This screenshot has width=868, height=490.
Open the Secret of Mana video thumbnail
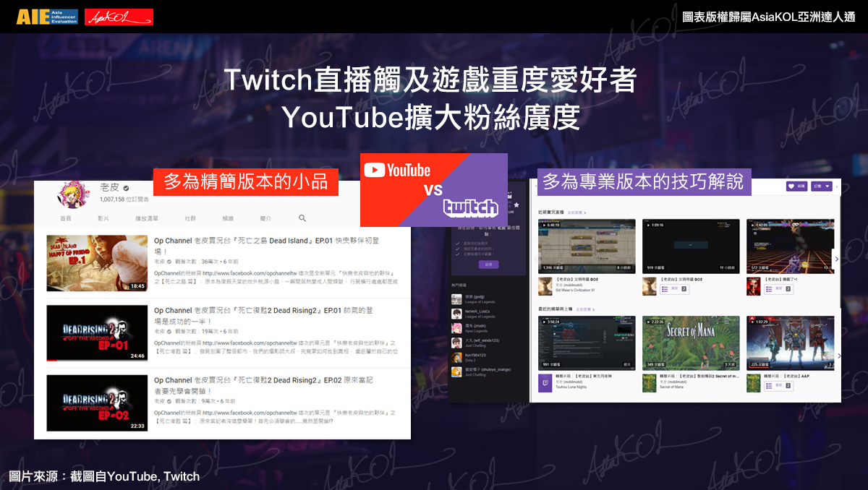point(691,343)
